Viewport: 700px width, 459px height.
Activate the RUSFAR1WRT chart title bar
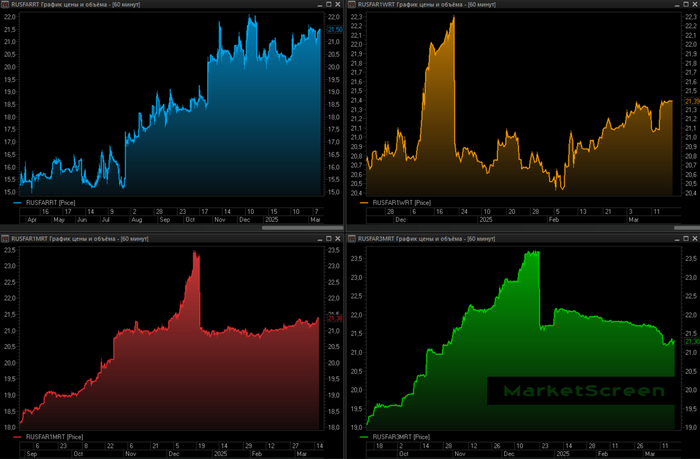tap(500, 5)
